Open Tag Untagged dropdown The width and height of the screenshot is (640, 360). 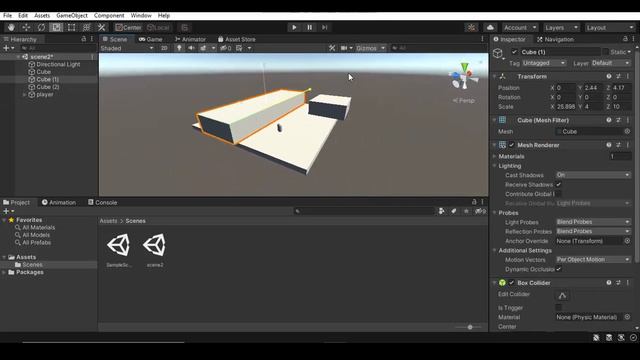tap(544, 63)
